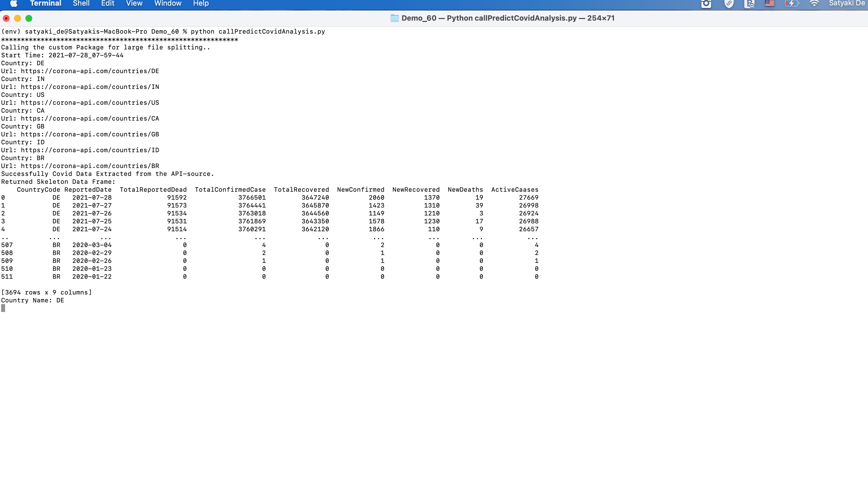Click the corona-api.com/countries/DE URL text

coord(90,71)
